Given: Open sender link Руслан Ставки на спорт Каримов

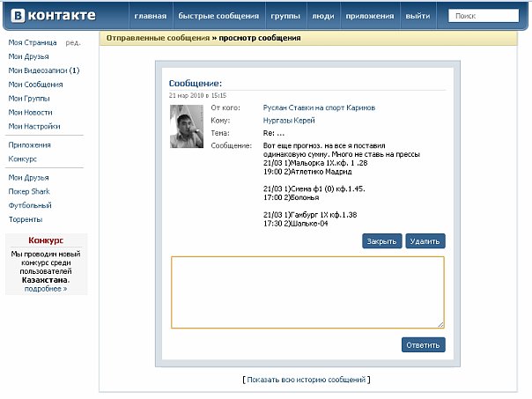Looking at the screenshot, I should point(314,107).
